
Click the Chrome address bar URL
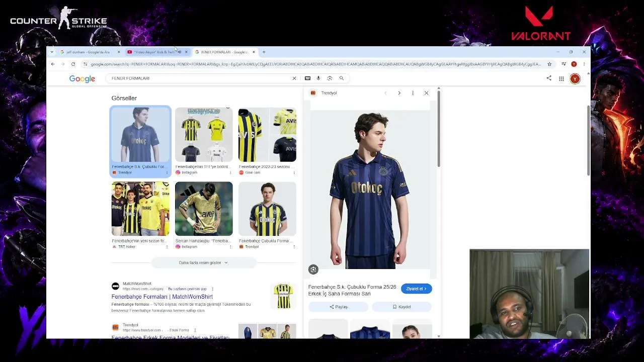[316, 64]
